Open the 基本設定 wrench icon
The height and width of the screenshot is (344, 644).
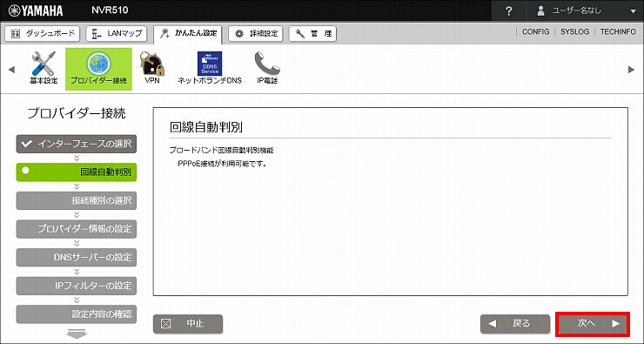coord(44,68)
